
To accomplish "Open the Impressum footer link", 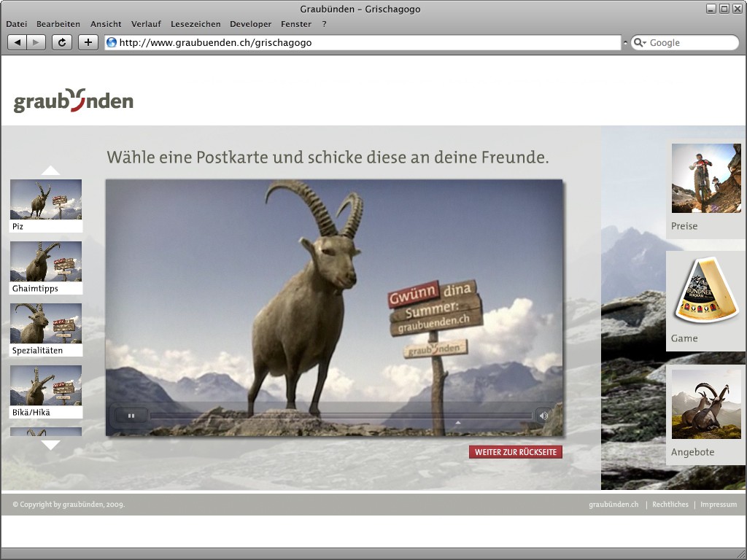I will (719, 505).
